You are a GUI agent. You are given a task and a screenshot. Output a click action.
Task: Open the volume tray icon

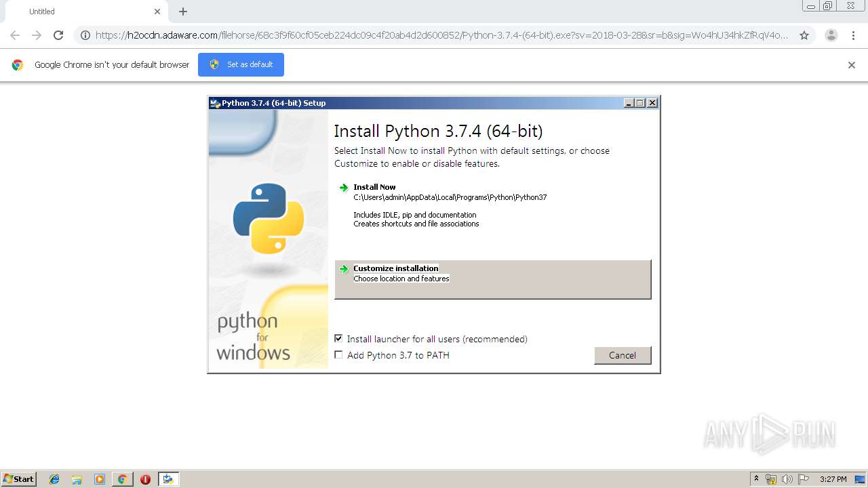(787, 479)
